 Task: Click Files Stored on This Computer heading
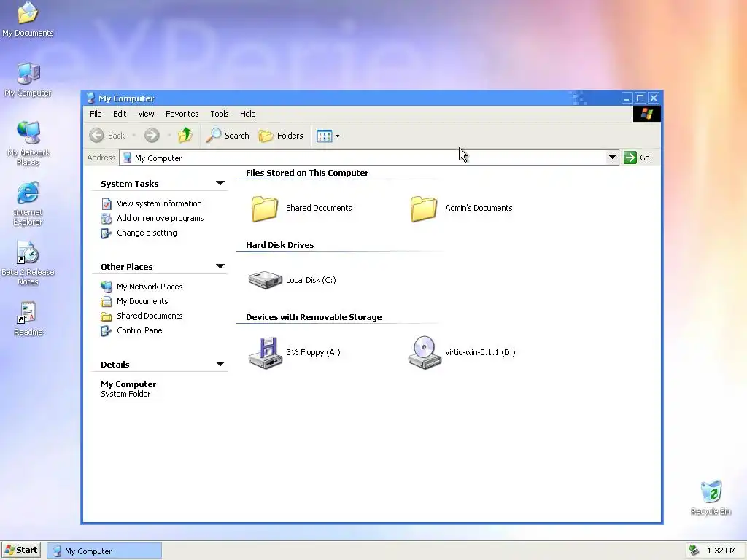point(307,173)
